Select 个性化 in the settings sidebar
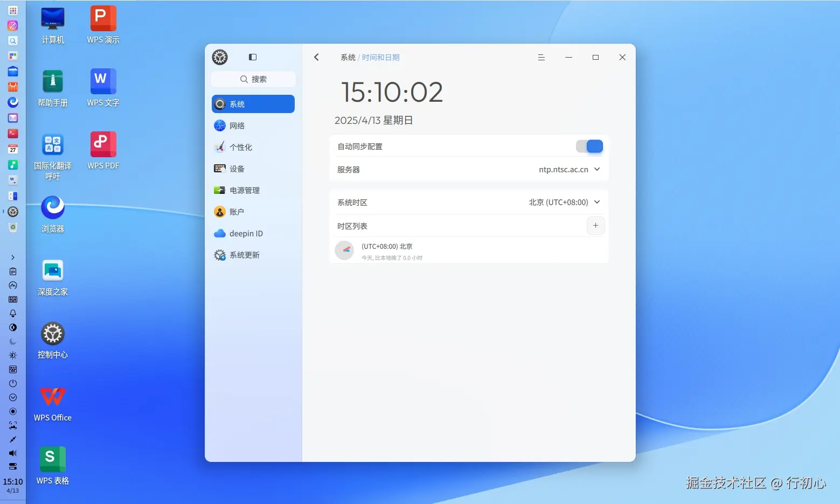The image size is (840, 504). coord(253,147)
